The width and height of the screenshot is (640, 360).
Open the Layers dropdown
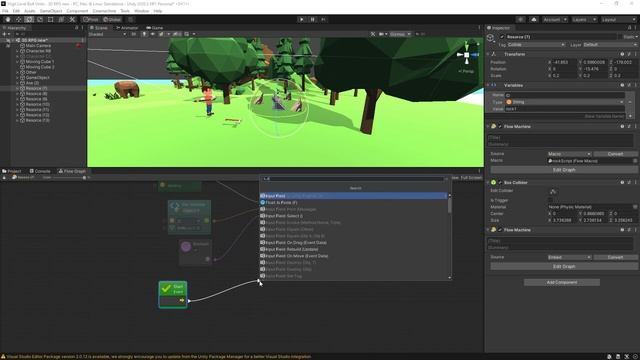pos(584,20)
